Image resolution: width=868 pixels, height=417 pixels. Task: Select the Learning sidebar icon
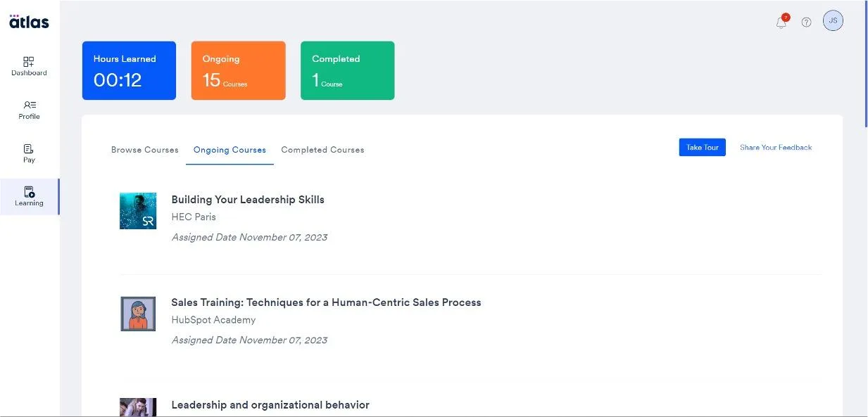click(29, 192)
